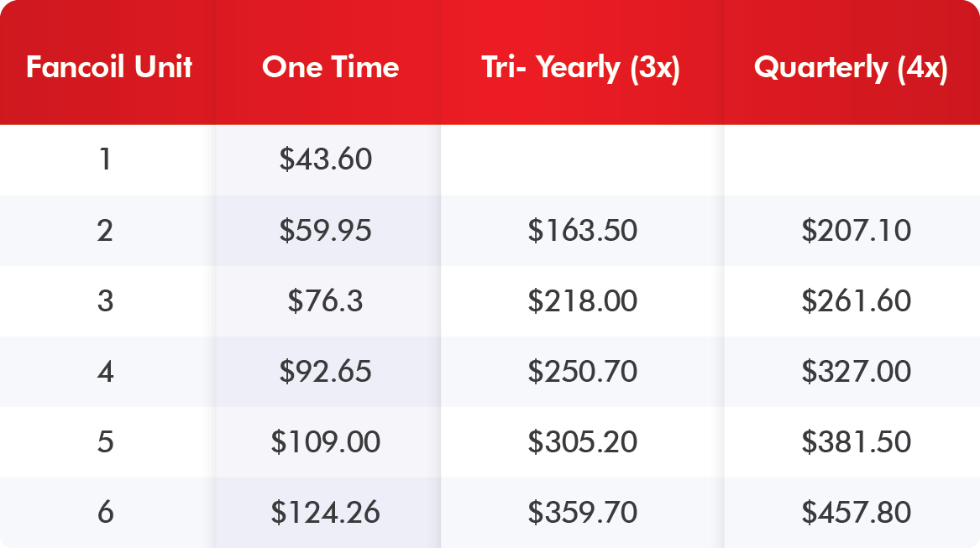Click the $359.70 tri-yearly price

pyautogui.click(x=582, y=512)
